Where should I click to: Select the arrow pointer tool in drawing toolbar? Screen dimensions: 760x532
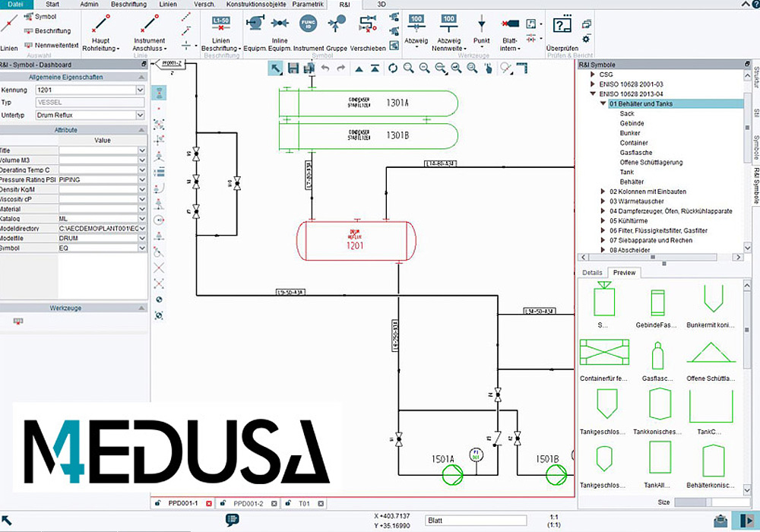click(276, 68)
